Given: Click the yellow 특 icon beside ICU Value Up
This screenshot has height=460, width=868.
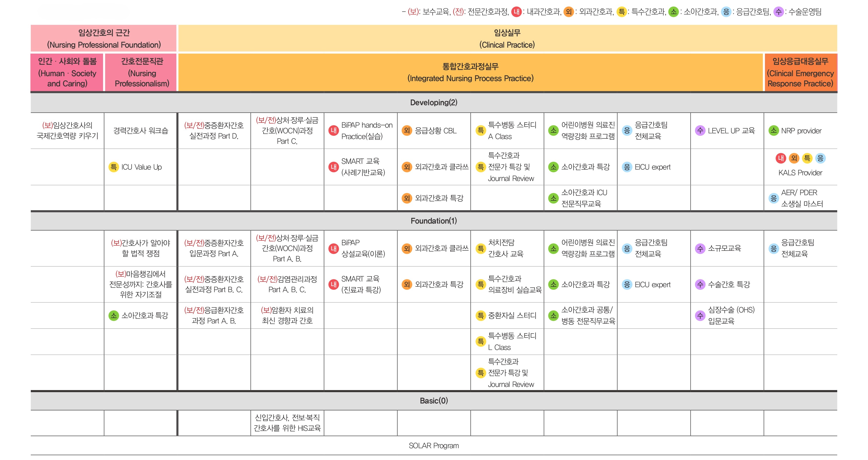Looking at the screenshot, I should (x=113, y=167).
